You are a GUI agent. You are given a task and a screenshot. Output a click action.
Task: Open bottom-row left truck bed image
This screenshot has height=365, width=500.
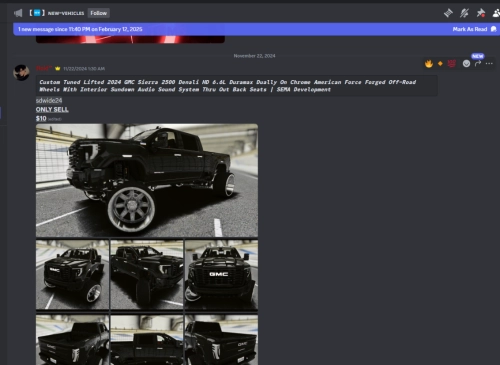click(72, 340)
